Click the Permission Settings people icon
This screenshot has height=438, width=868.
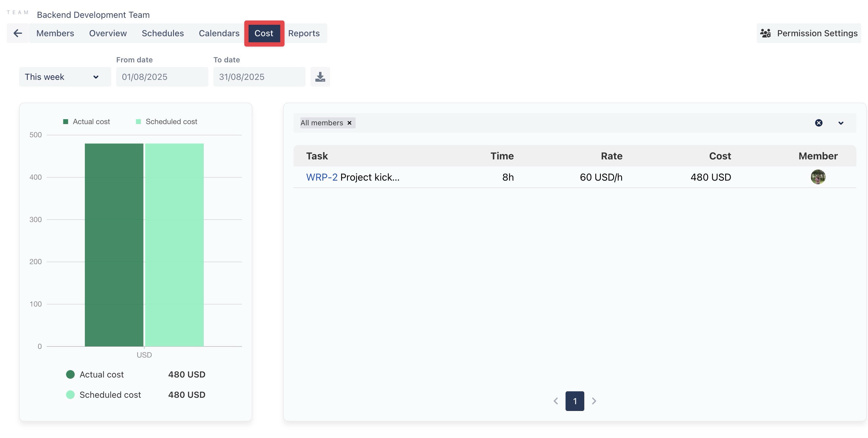point(765,33)
